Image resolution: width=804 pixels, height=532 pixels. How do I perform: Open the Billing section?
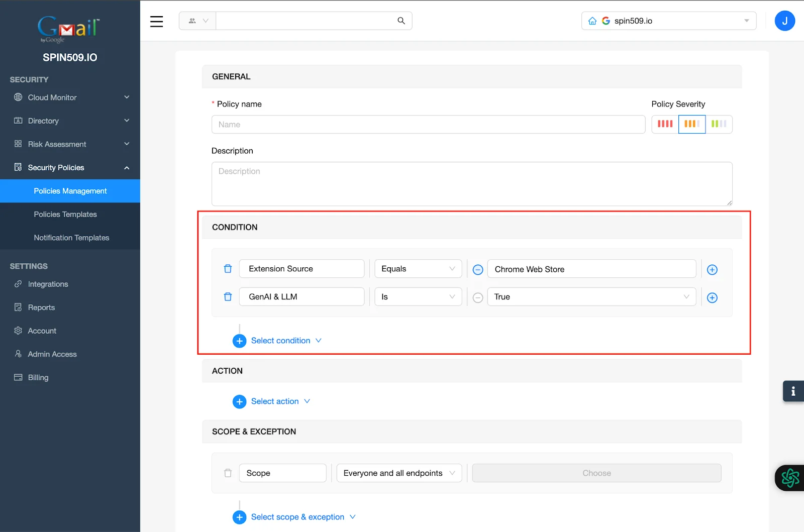(38, 377)
